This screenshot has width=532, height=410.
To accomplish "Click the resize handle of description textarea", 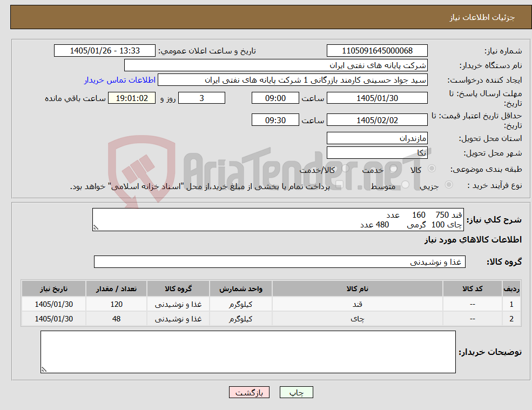I will [96, 228].
